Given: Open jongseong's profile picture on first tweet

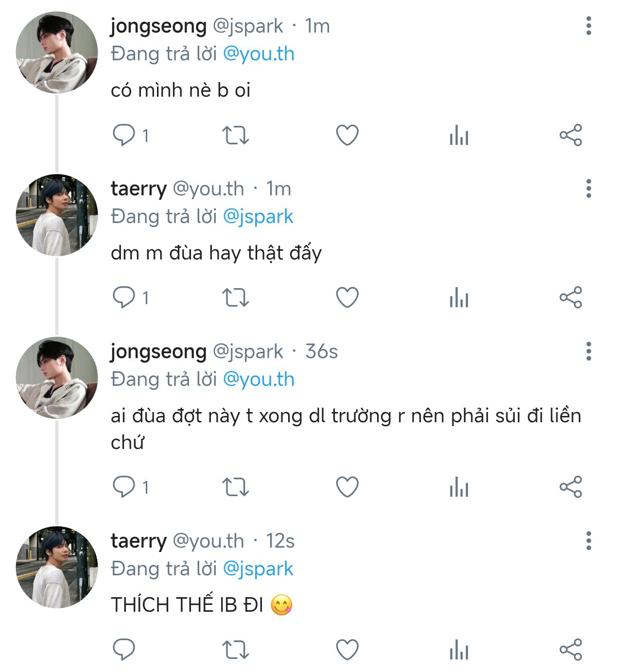Looking at the screenshot, I should 57,52.
